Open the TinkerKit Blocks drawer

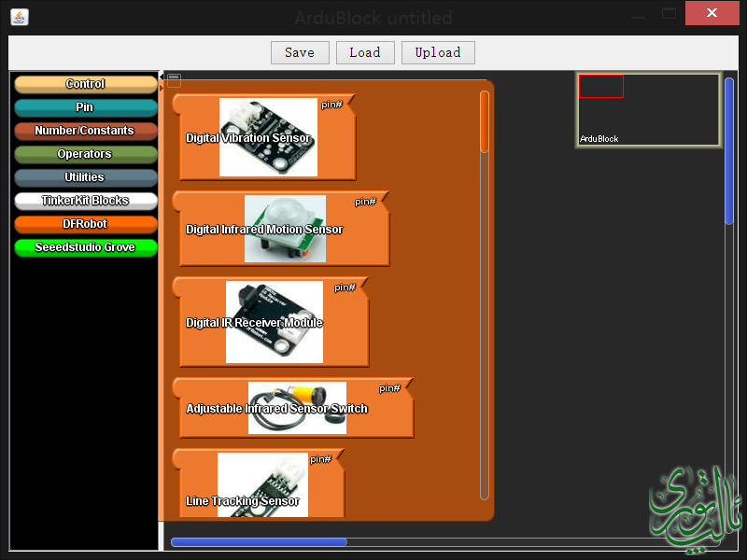86,201
